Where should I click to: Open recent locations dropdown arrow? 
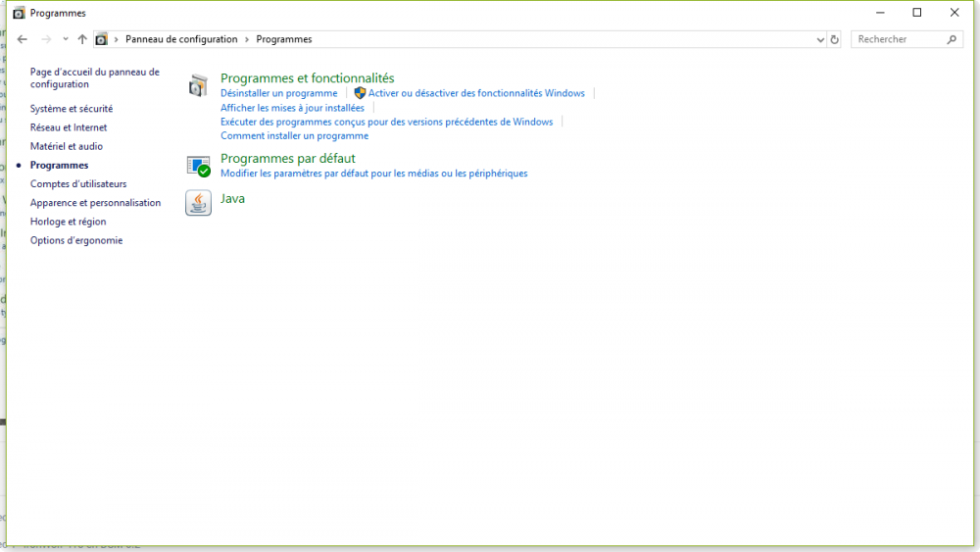tap(65, 39)
